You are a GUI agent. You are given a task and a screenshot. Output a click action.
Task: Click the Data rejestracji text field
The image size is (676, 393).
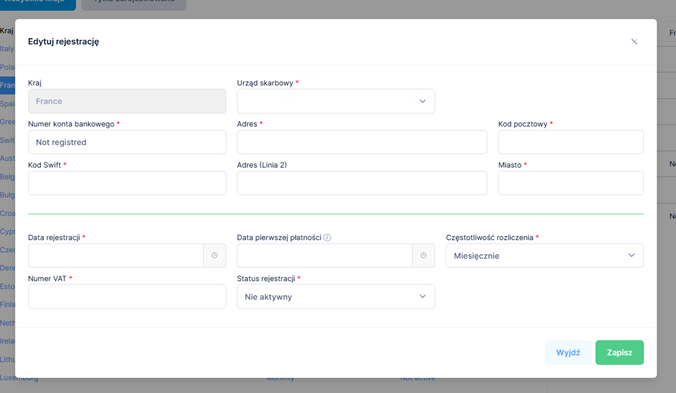tap(116, 256)
